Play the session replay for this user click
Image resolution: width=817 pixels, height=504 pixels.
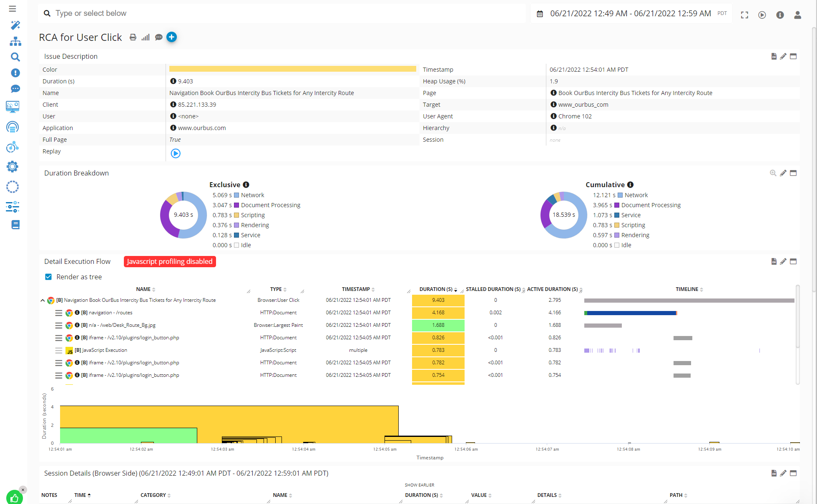[176, 153]
